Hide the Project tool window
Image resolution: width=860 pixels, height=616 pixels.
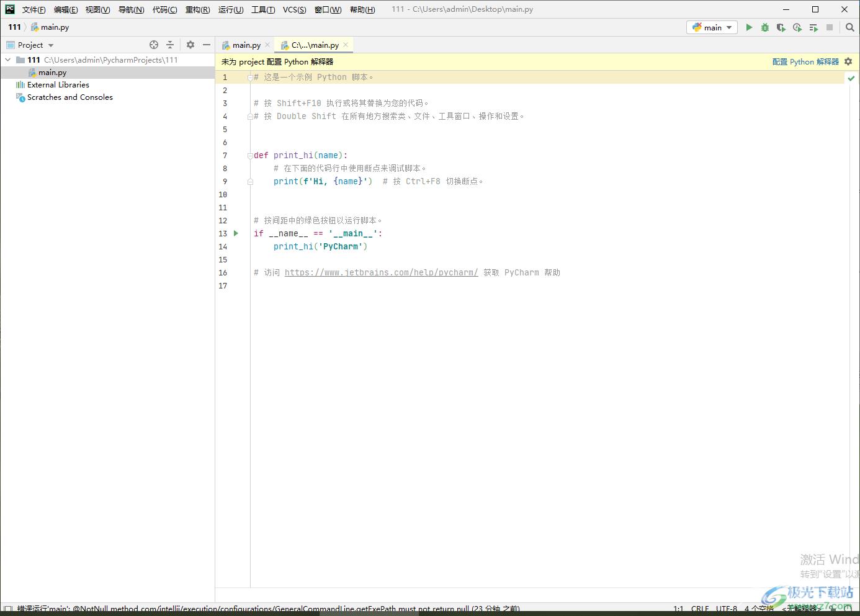tap(207, 45)
